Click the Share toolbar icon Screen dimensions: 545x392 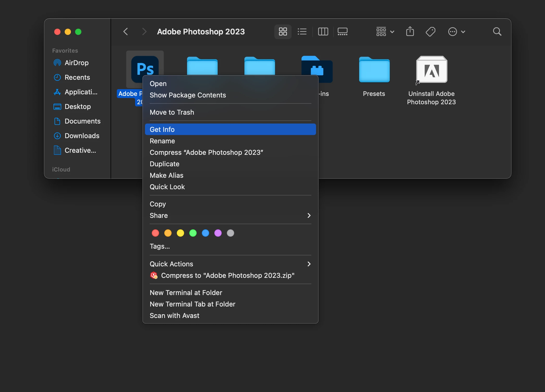pos(410,32)
